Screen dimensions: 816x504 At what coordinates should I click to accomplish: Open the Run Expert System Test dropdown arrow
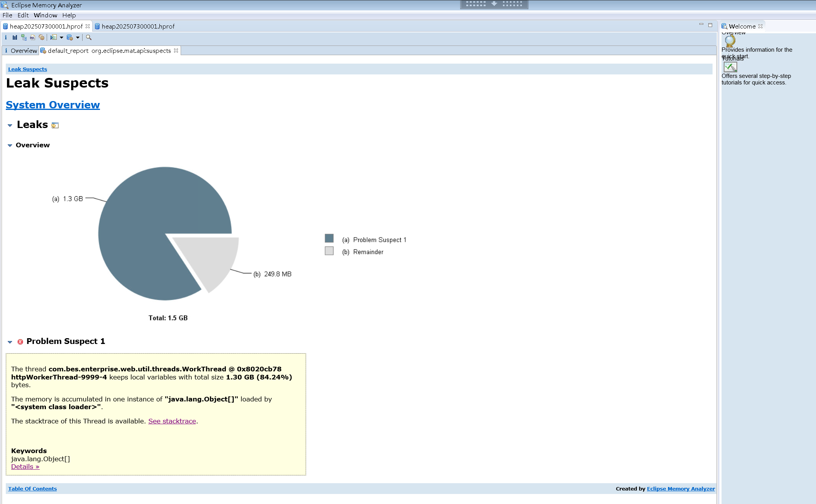61,37
